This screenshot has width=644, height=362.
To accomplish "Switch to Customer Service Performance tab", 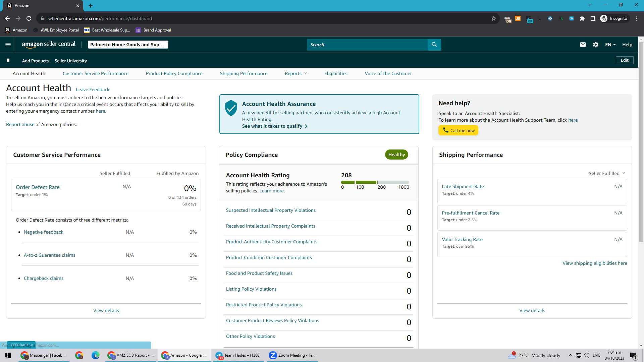I will [96, 73].
